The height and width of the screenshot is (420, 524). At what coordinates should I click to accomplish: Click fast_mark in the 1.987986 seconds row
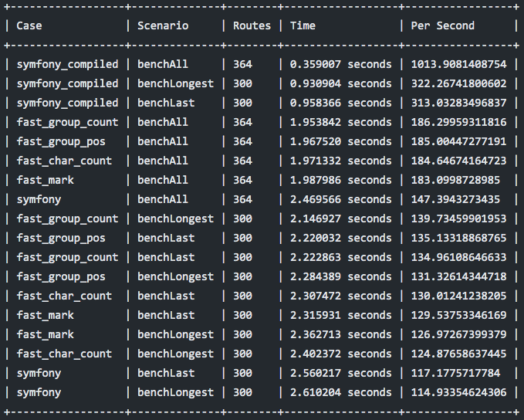[45, 180]
